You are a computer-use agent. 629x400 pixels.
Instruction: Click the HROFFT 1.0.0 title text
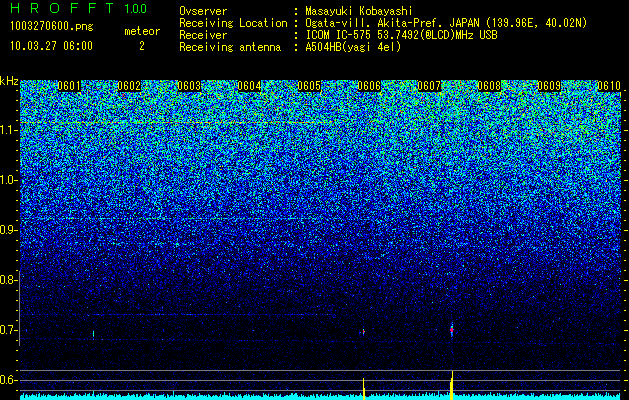(78, 8)
